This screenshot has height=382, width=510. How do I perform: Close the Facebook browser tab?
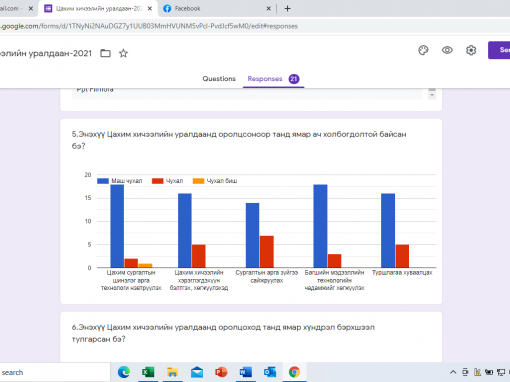(268, 9)
